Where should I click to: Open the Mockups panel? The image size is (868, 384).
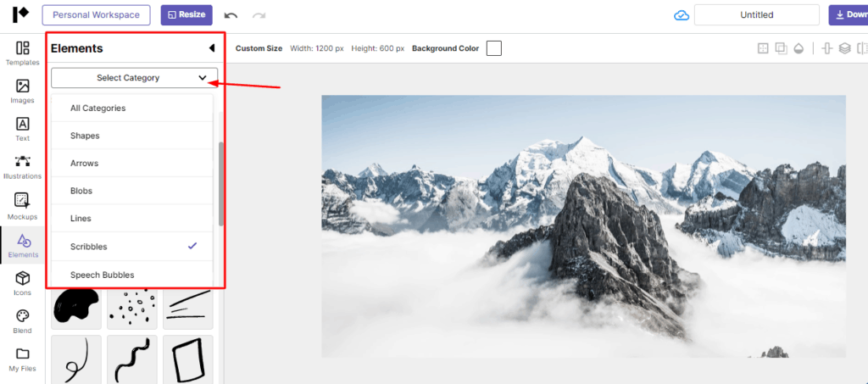pyautogui.click(x=23, y=206)
